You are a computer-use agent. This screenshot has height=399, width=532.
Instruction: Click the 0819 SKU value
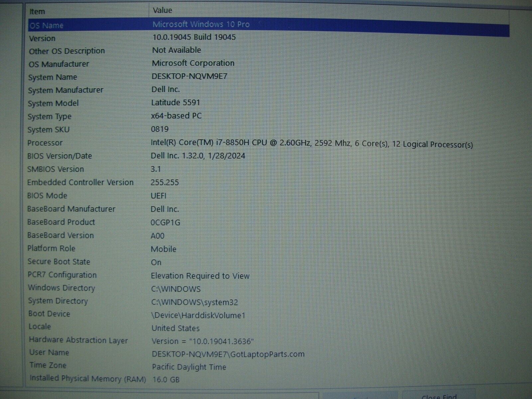(x=160, y=129)
